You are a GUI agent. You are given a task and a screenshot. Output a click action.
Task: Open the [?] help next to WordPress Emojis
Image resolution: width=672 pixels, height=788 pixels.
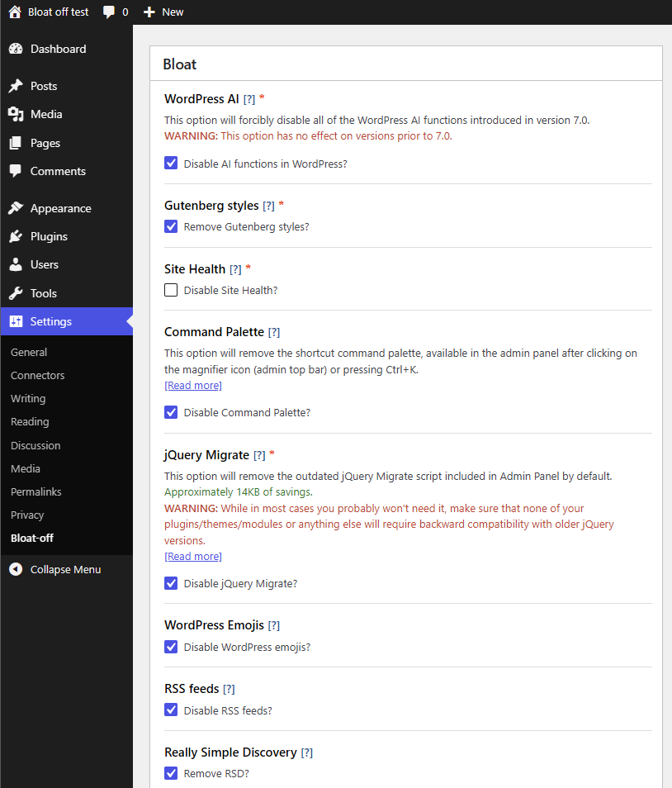(x=274, y=625)
